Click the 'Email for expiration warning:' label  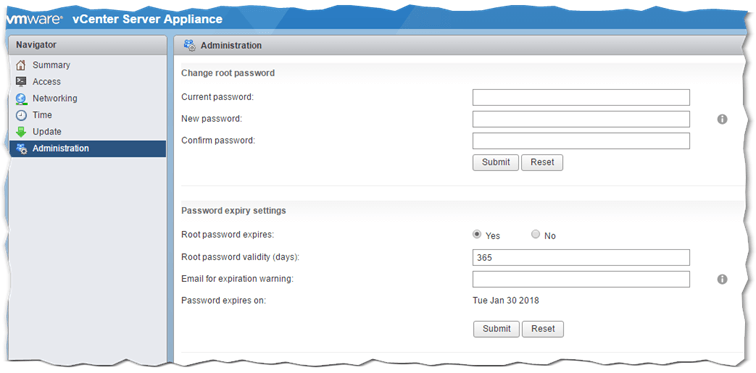pyautogui.click(x=238, y=279)
